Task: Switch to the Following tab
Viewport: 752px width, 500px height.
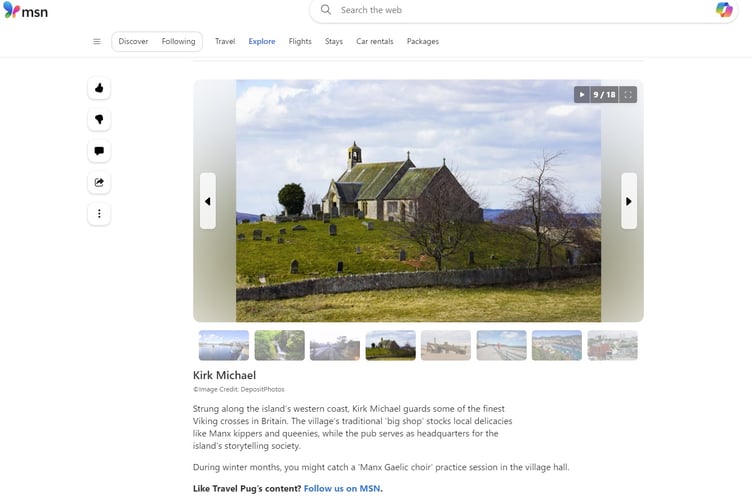Action: click(x=178, y=41)
